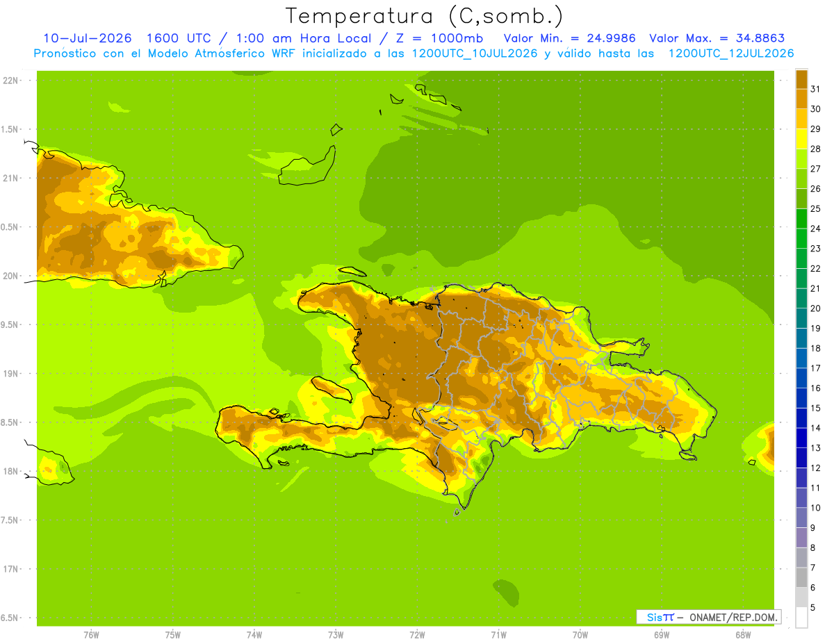The image size is (834, 644).
Task: Click the gold legend swatch between 29 and 30
Action: point(801,119)
